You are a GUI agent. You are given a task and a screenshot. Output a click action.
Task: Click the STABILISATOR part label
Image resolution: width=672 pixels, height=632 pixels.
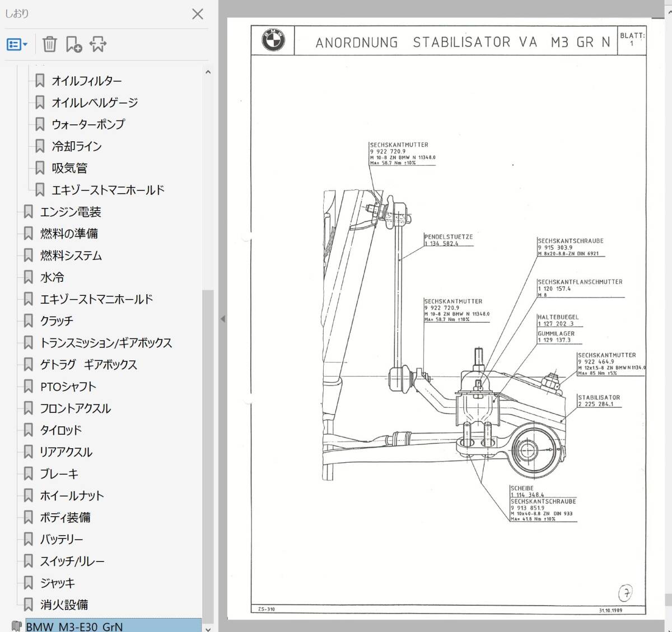click(599, 397)
